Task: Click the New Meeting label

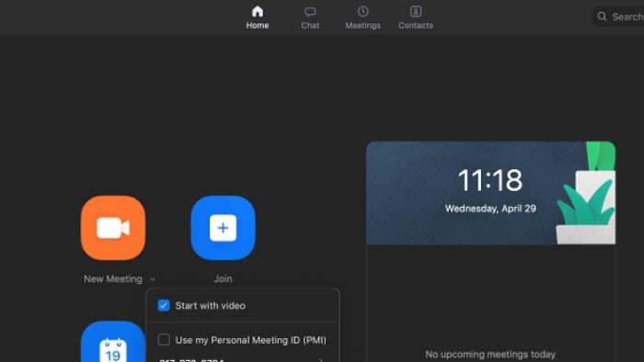Action: point(113,278)
